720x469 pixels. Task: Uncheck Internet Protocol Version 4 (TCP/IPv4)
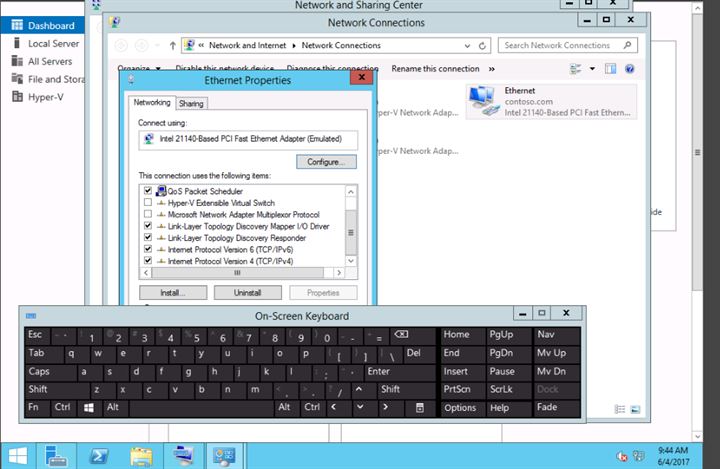coord(148,261)
